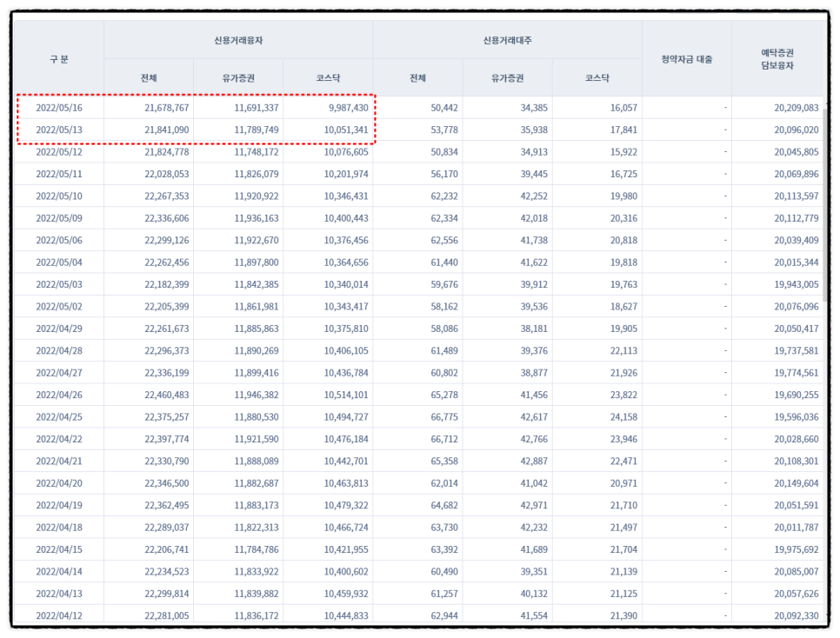
Task: Click the 신용거래융자 group header
Action: pyautogui.click(x=238, y=40)
